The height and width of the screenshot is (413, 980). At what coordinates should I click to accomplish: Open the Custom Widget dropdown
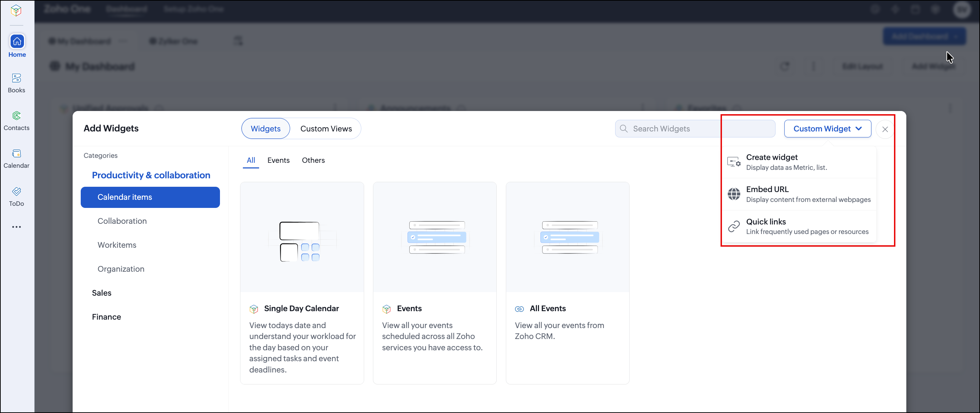pos(827,129)
